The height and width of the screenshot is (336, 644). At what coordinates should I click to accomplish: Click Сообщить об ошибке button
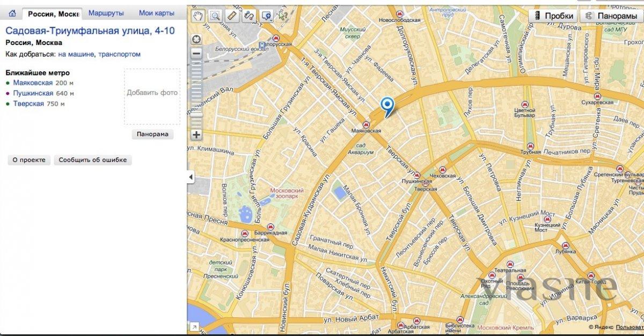(x=92, y=160)
